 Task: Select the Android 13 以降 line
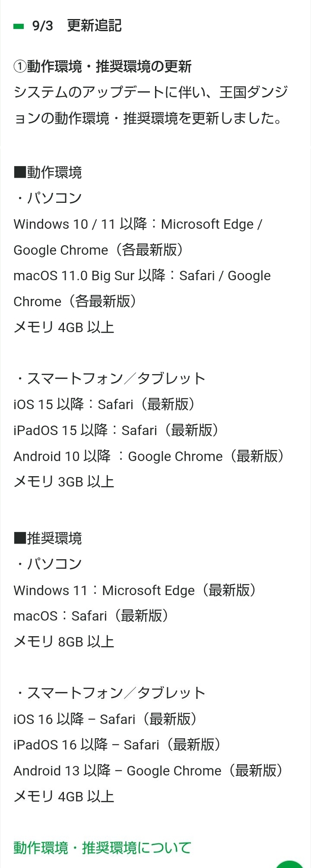[148, 771]
